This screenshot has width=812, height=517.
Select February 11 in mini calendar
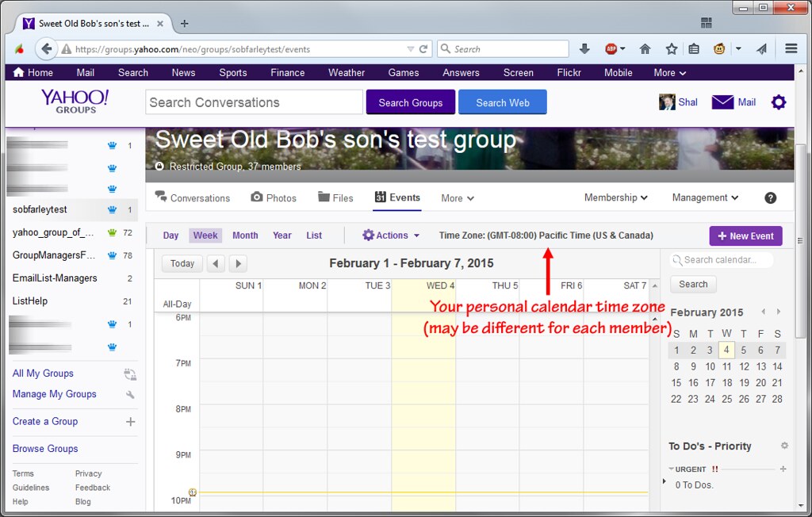[726, 366]
